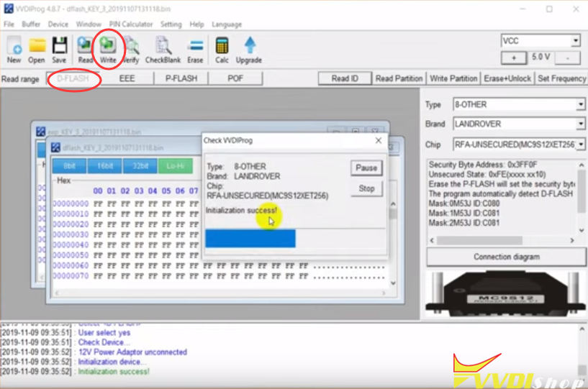Viewport: 588px width, 389px height.
Task: Click the VVDIProg app icon in title bar
Action: click(x=8, y=8)
